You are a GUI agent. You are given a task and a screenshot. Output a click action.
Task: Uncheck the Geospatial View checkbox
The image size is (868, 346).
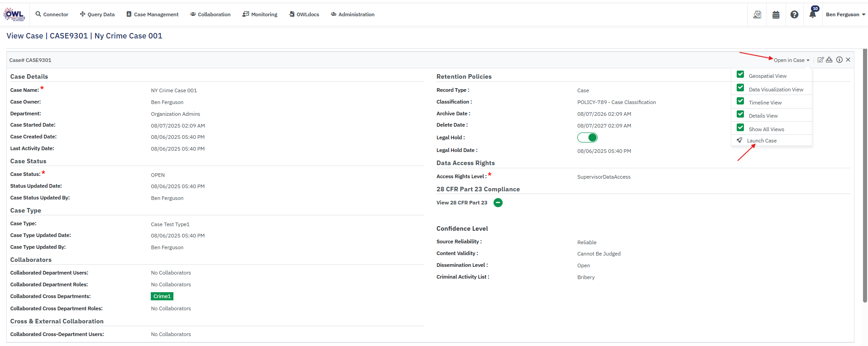click(740, 75)
